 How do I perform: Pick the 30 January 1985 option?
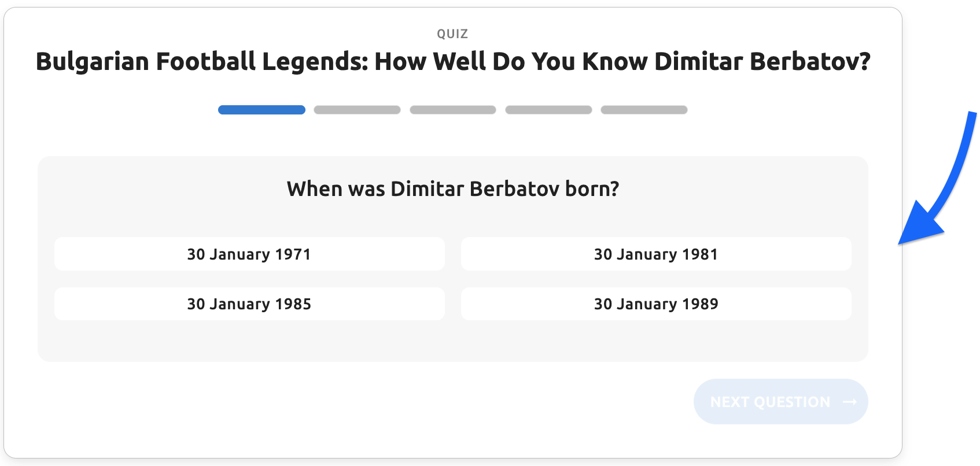point(249,304)
